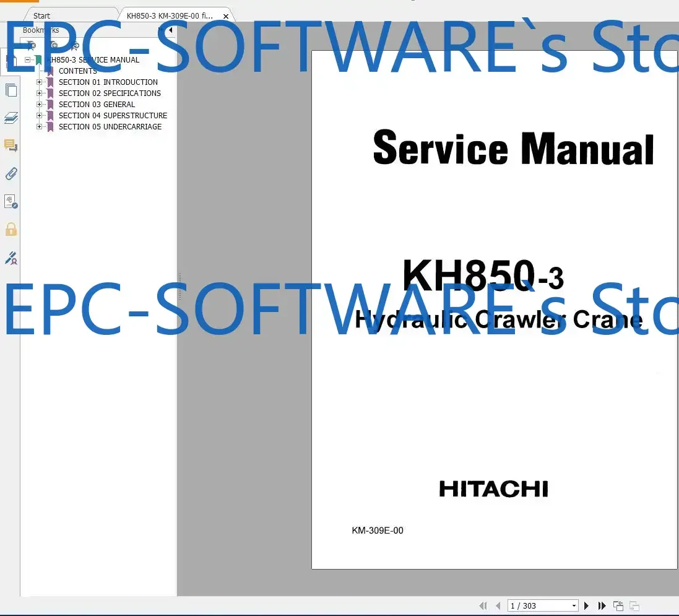The image size is (679, 616).
Task: Open SECTION 01 INTRODUCTION bookmark
Action: click(108, 82)
